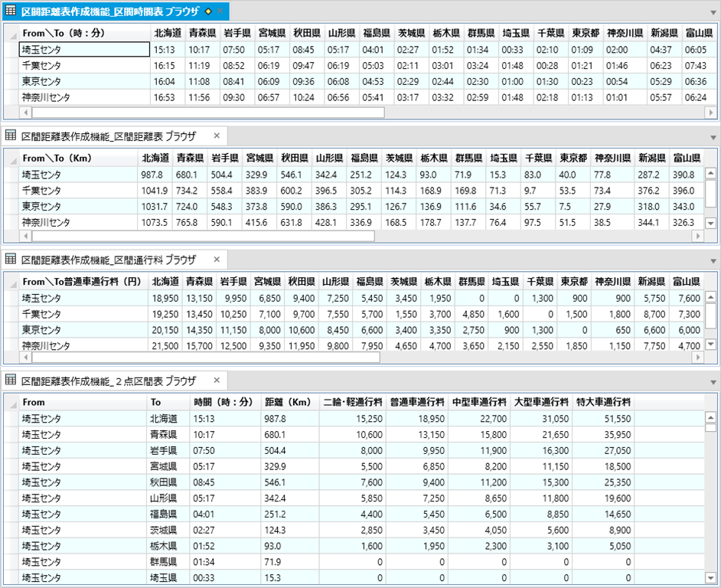Click the 中型車通行料 column header

click(x=479, y=402)
